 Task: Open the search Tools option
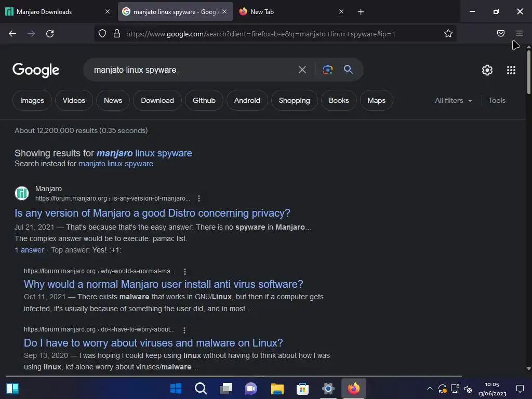(x=497, y=100)
